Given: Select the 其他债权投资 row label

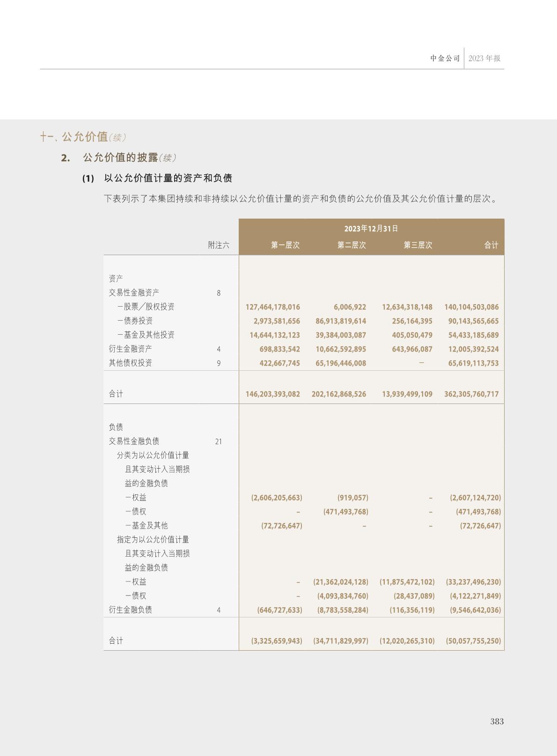Looking at the screenshot, I should point(130,363).
